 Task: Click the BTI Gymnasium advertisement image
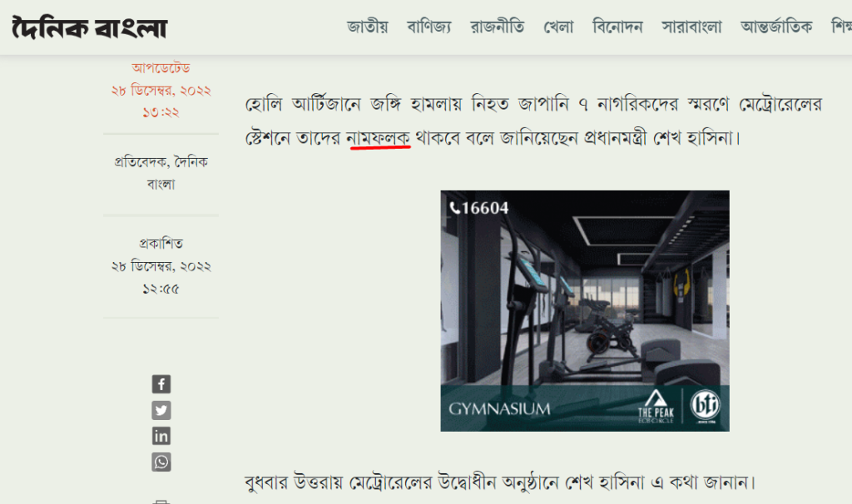tap(585, 311)
